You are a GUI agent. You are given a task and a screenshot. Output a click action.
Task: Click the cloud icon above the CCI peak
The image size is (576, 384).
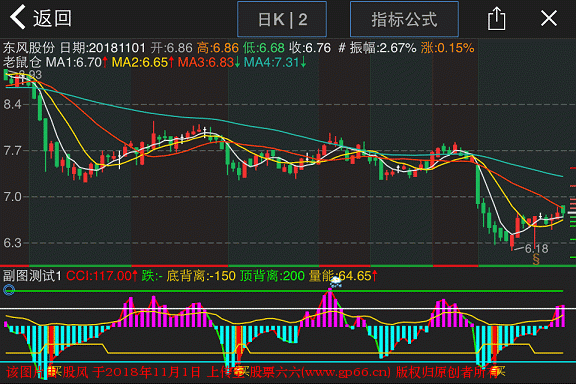coord(336,282)
